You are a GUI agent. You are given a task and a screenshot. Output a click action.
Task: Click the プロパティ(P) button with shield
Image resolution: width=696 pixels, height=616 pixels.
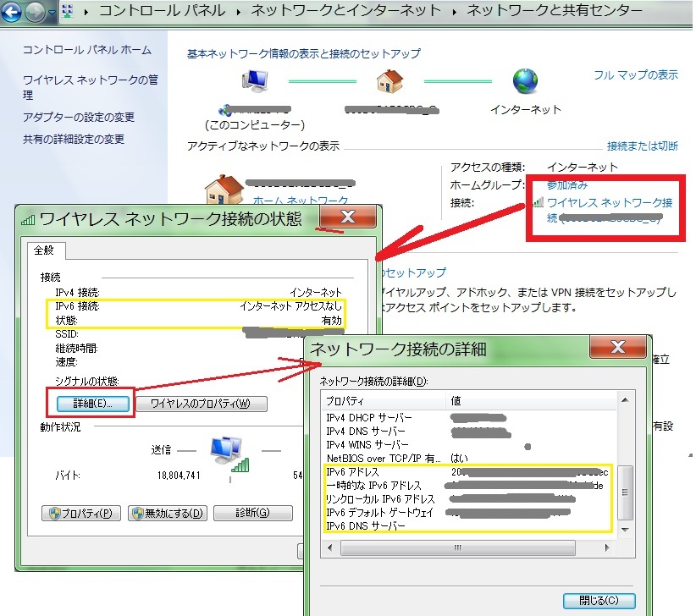click(81, 514)
